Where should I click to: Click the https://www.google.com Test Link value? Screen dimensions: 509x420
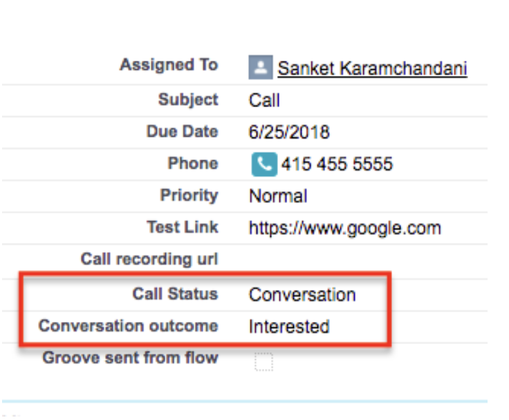344,228
